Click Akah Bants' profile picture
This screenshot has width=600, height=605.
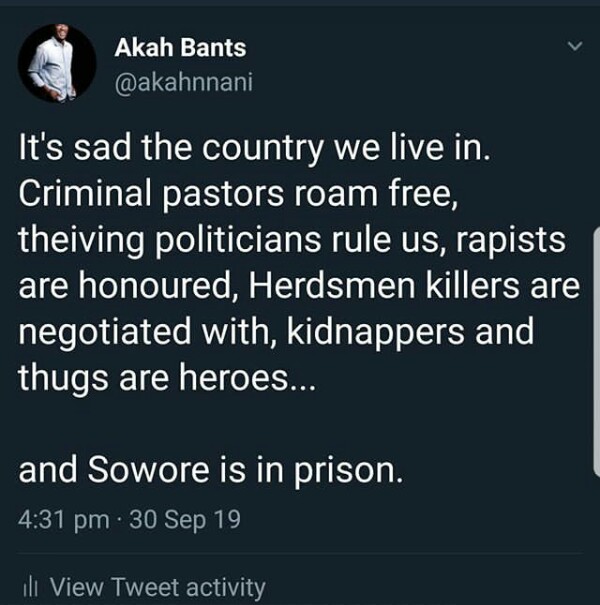point(58,63)
